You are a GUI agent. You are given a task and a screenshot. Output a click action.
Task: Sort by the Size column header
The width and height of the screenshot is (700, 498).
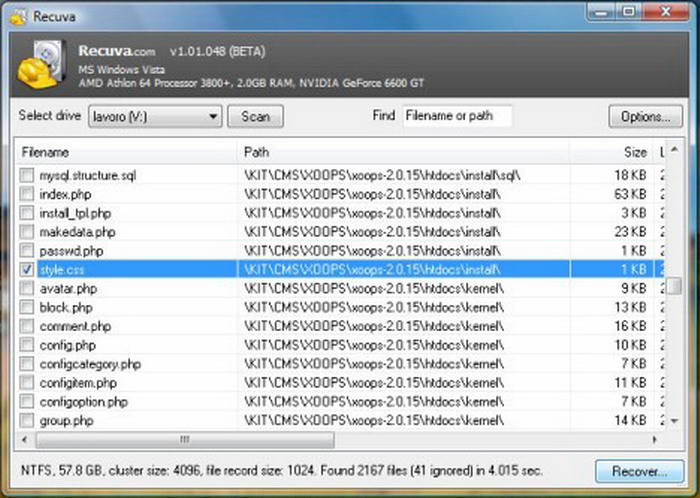(611, 152)
